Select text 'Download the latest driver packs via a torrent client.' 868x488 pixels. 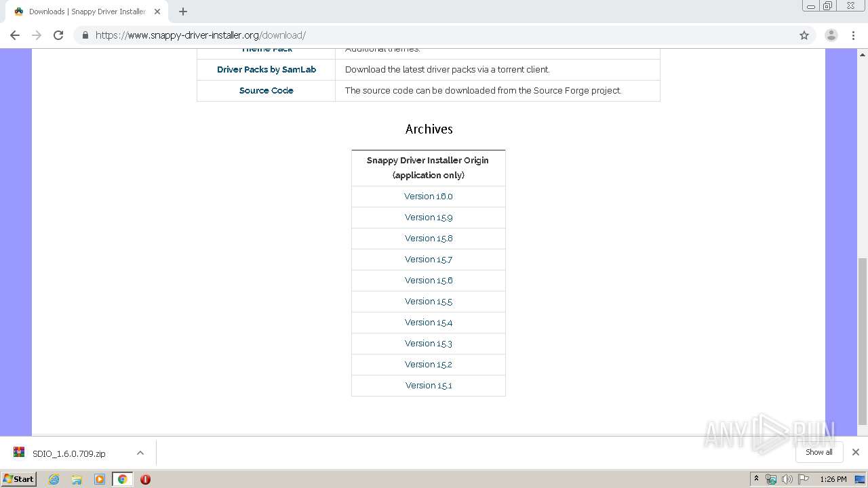click(447, 69)
